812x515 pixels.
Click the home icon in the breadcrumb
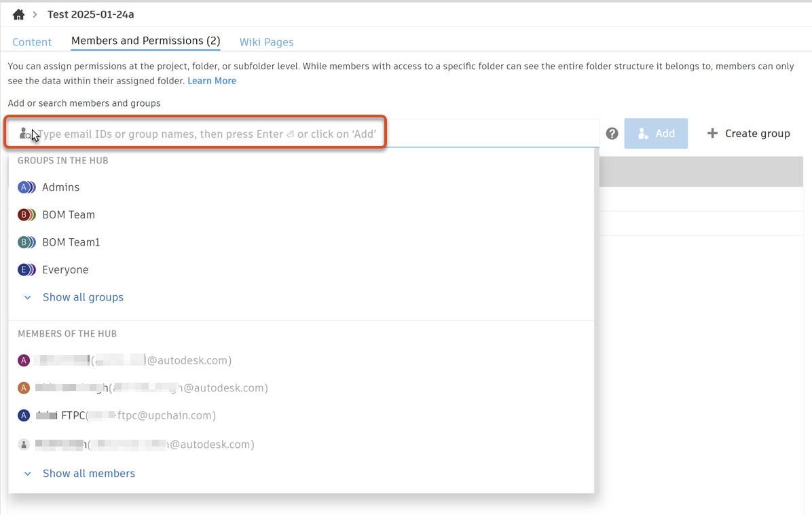(x=18, y=14)
